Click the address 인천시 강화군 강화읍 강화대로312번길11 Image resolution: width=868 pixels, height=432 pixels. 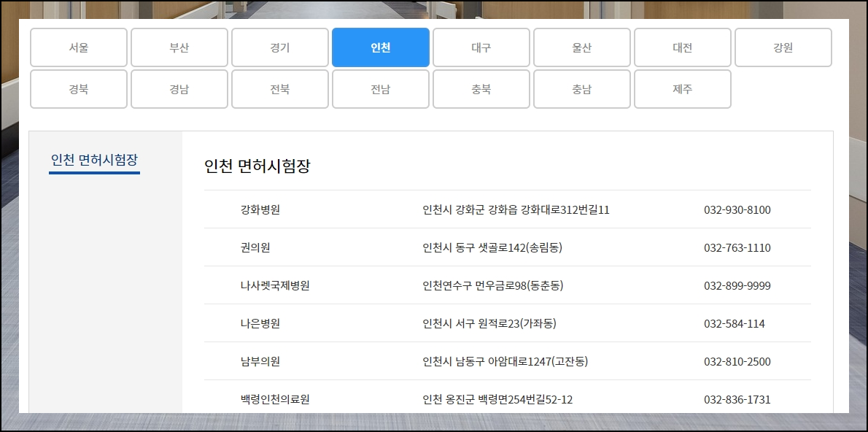pyautogui.click(x=516, y=210)
